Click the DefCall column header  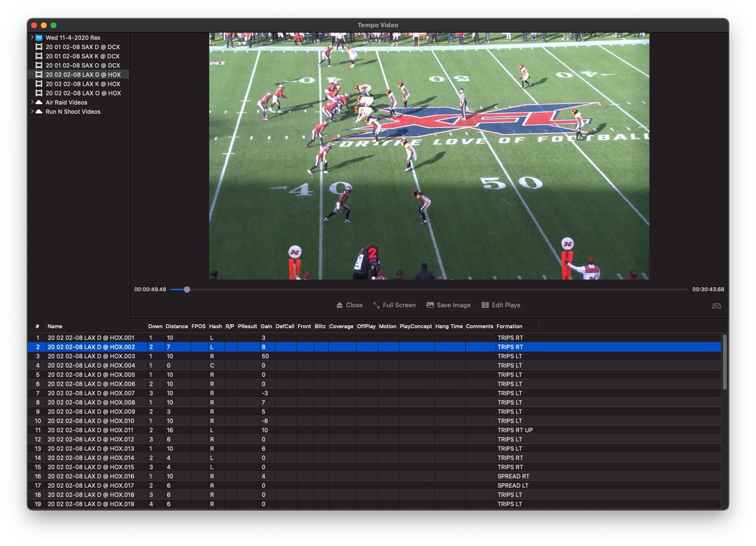tap(285, 326)
